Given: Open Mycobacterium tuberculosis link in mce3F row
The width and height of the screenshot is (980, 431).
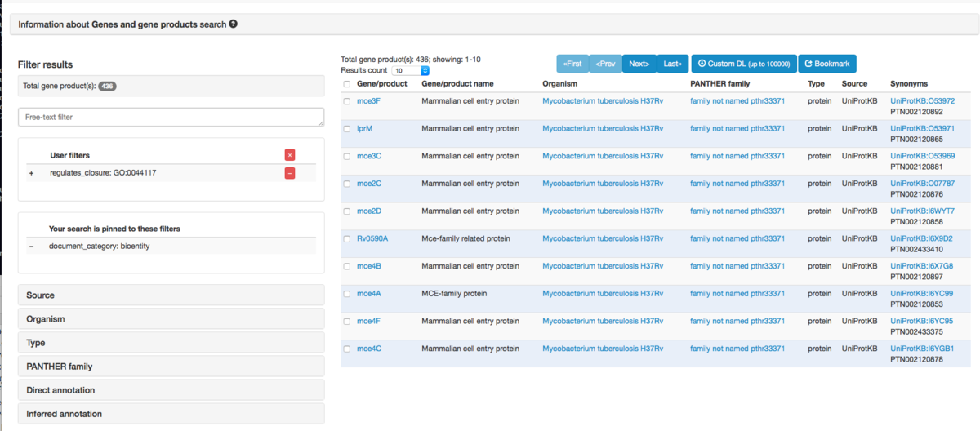Looking at the screenshot, I should pyautogui.click(x=603, y=101).
